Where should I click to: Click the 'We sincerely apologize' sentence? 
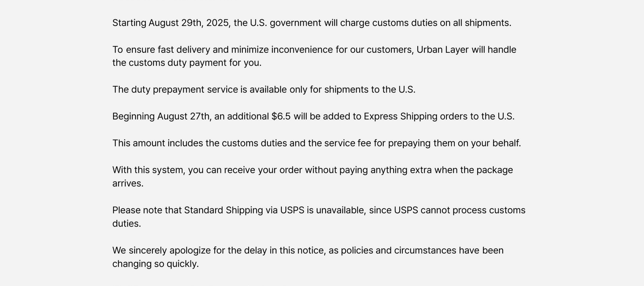tap(308, 257)
